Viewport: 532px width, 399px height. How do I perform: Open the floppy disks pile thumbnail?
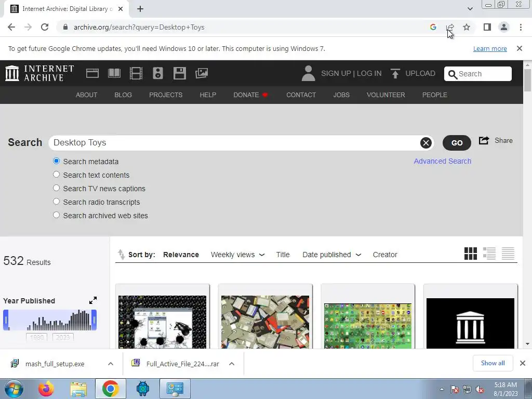[265, 322]
